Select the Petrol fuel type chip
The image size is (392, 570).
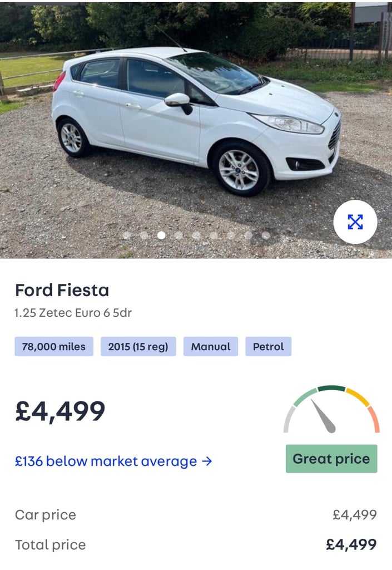pyautogui.click(x=269, y=346)
